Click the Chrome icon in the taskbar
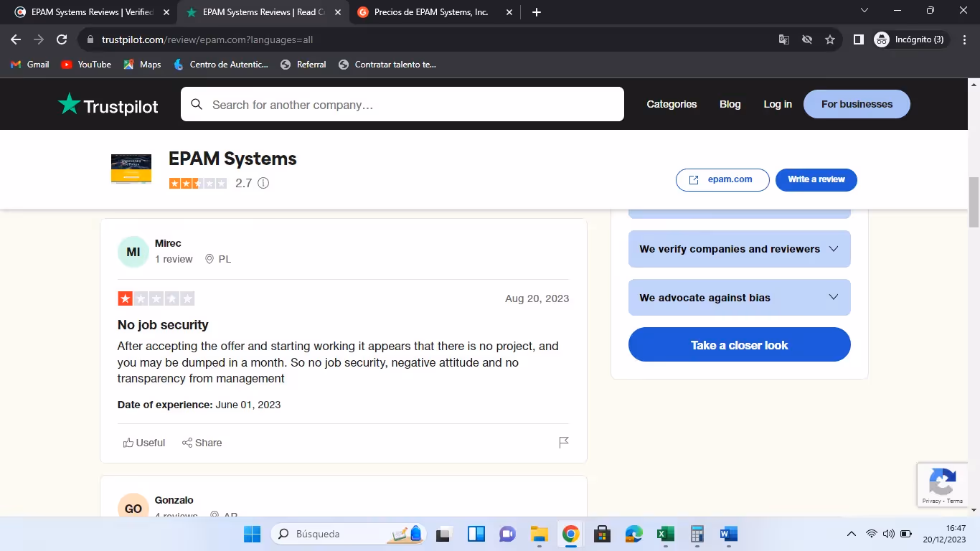 click(x=570, y=534)
